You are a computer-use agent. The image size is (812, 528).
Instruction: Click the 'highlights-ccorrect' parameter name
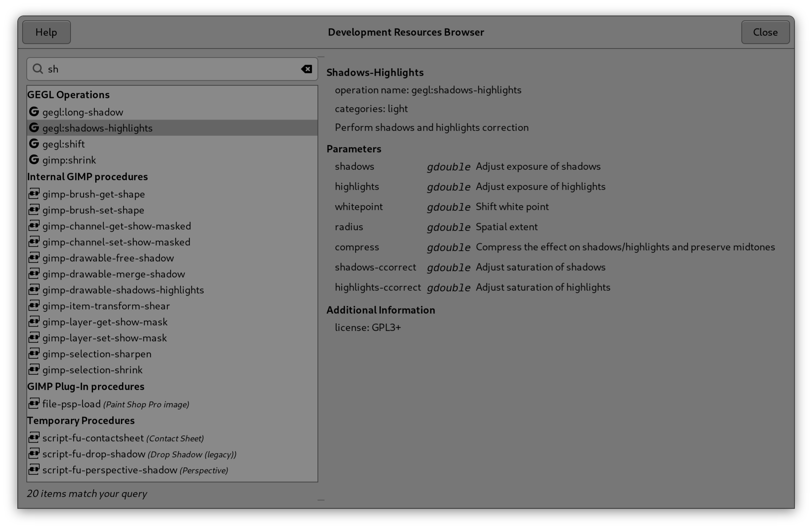coord(378,287)
